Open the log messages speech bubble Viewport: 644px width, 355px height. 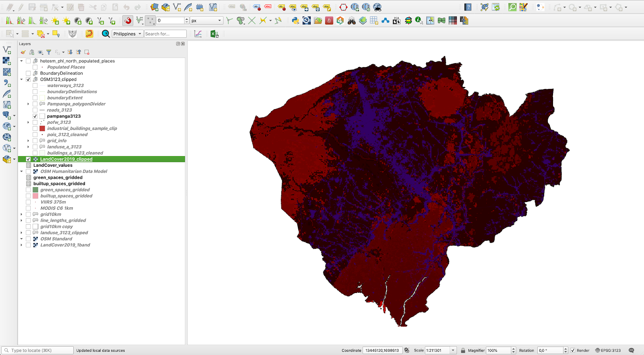(x=631, y=351)
